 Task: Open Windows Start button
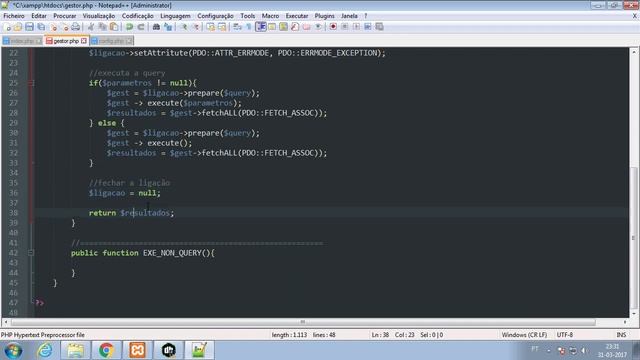pyautogui.click(x=13, y=351)
